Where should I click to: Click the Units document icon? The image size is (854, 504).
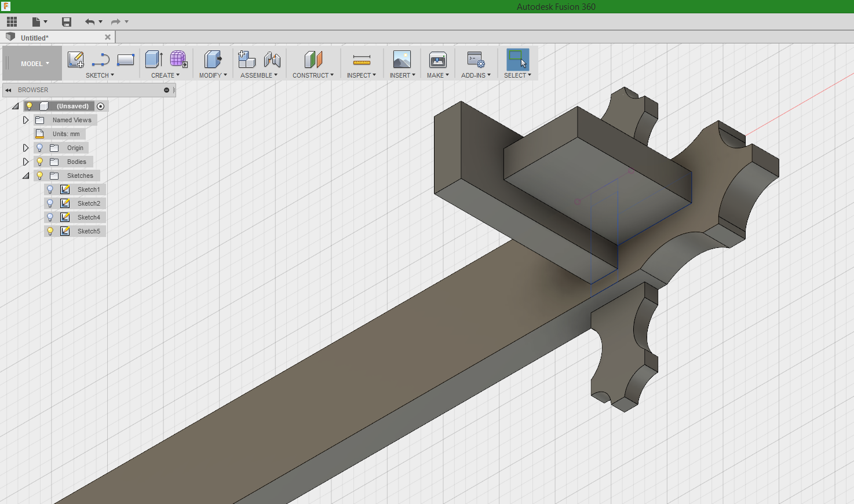(x=40, y=134)
